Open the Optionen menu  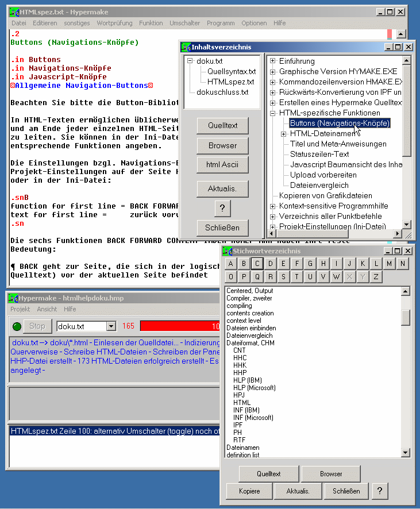pyautogui.click(x=254, y=23)
